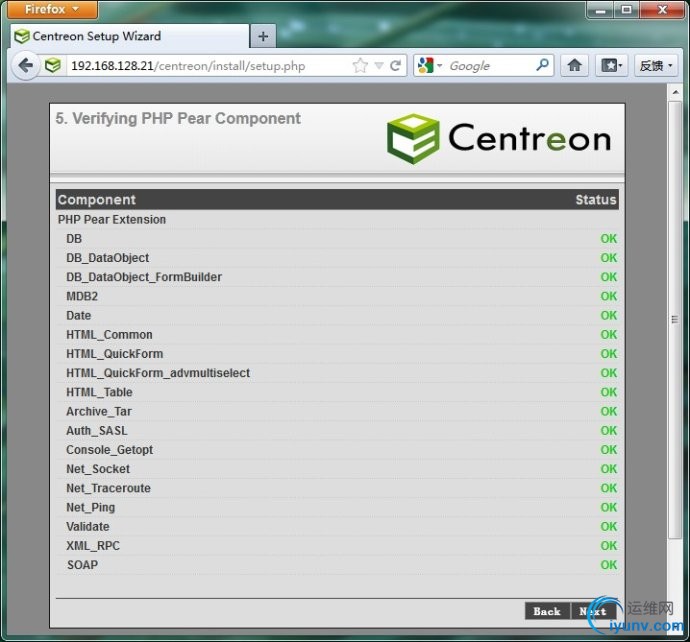Screen dimensions: 690x642
Task: Open a new tab with the plus button
Action: point(263,37)
